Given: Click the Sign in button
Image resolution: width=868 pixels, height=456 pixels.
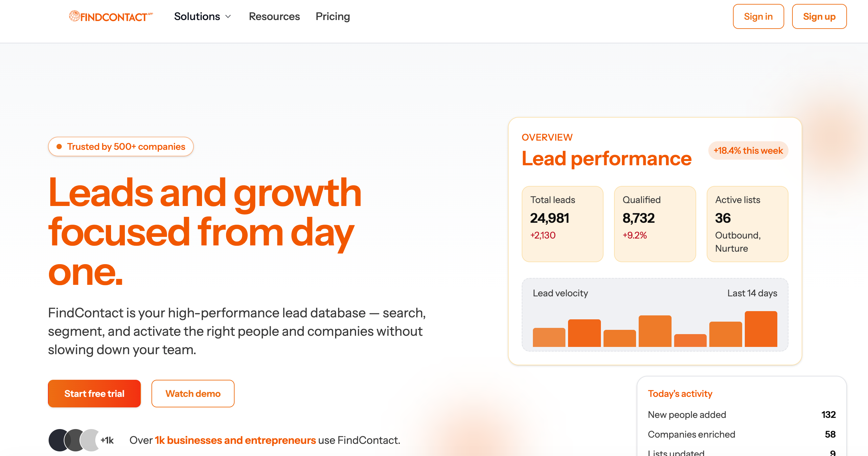Looking at the screenshot, I should 759,16.
